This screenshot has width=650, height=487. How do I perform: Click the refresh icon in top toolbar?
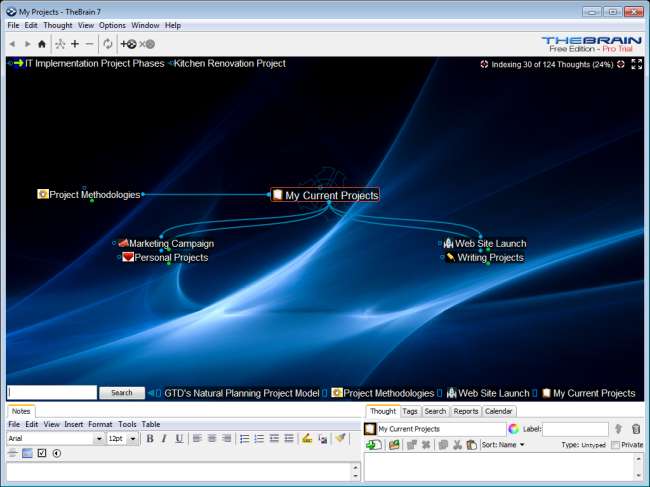pyautogui.click(x=108, y=44)
